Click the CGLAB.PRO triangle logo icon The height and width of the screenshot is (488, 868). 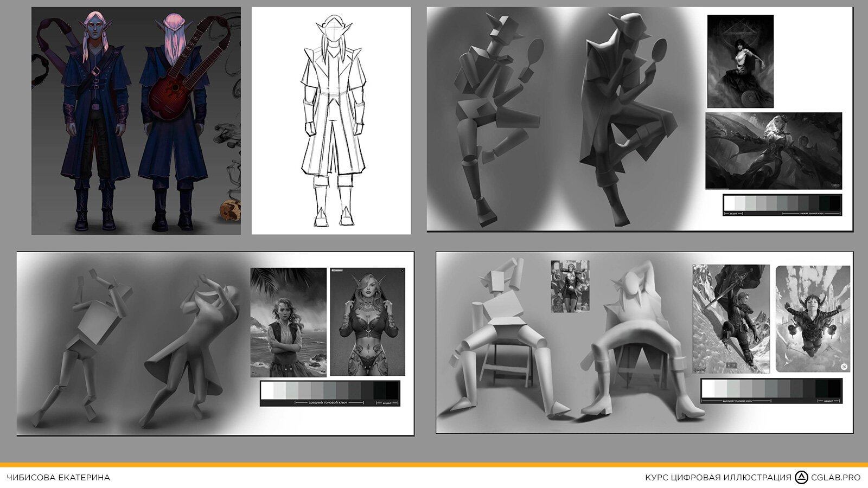coord(801,477)
